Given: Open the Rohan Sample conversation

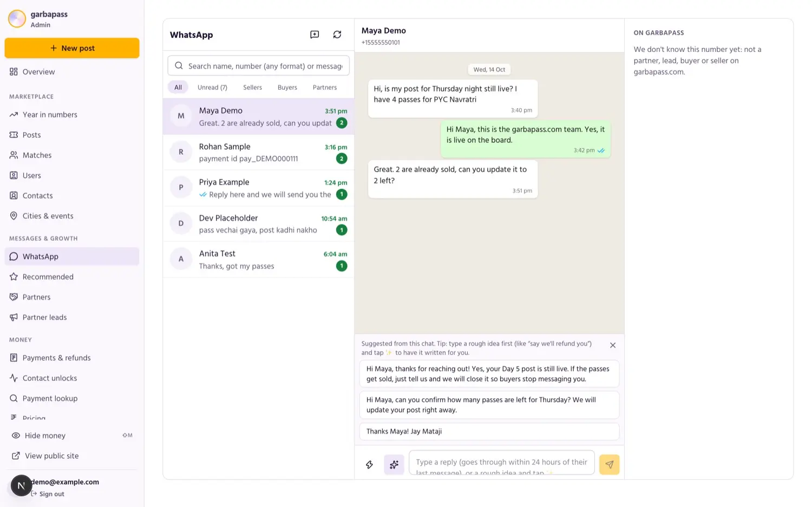Looking at the screenshot, I should coord(259,153).
